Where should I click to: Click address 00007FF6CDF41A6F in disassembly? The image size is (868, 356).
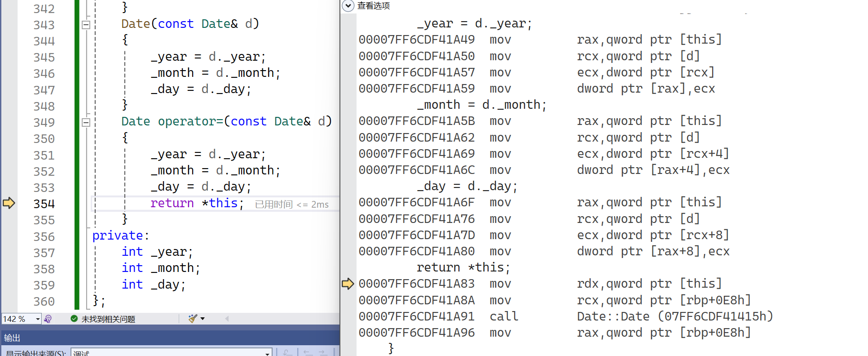coord(417,202)
